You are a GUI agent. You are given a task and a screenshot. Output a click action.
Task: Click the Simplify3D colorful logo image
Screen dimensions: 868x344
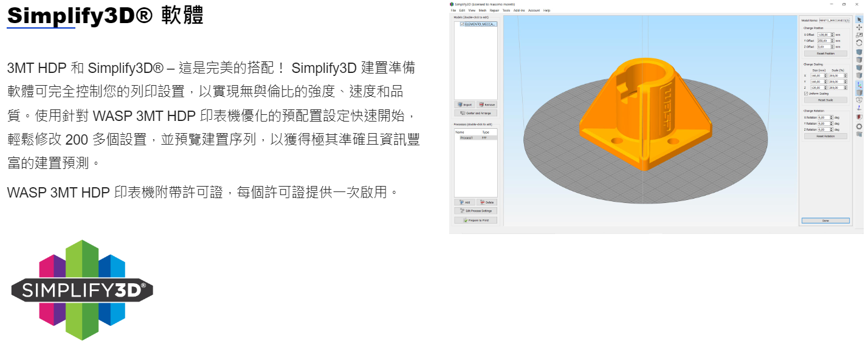(82, 290)
